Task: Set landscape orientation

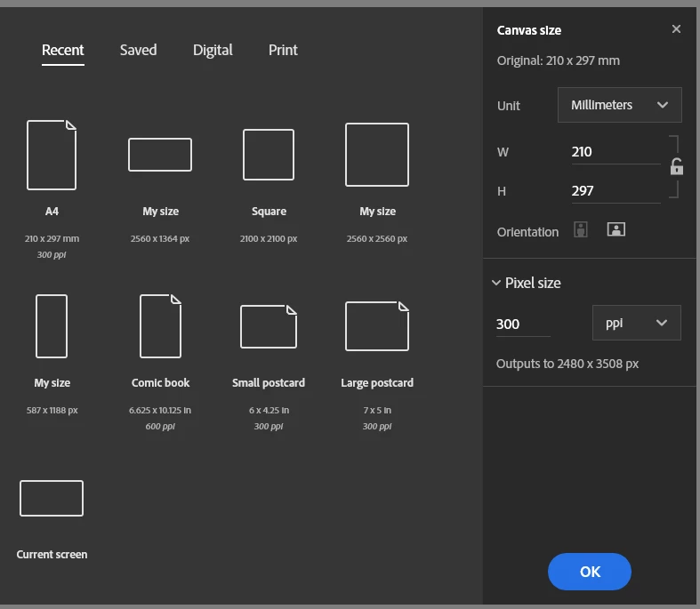Action: point(616,229)
